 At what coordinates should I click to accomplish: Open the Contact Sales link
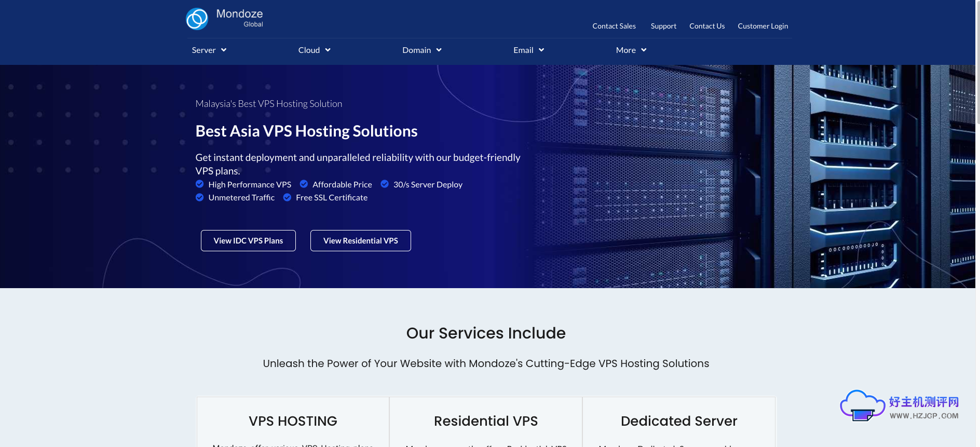[x=614, y=26]
